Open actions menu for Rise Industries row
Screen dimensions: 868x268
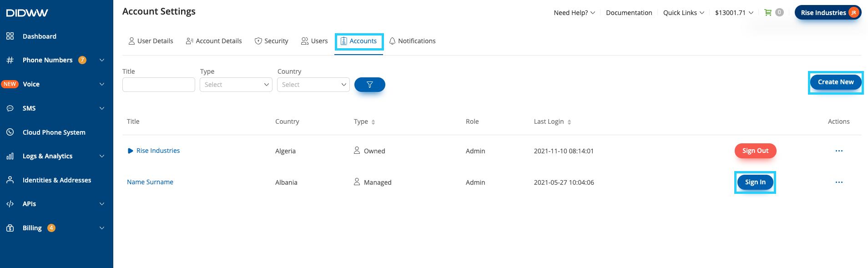(839, 151)
